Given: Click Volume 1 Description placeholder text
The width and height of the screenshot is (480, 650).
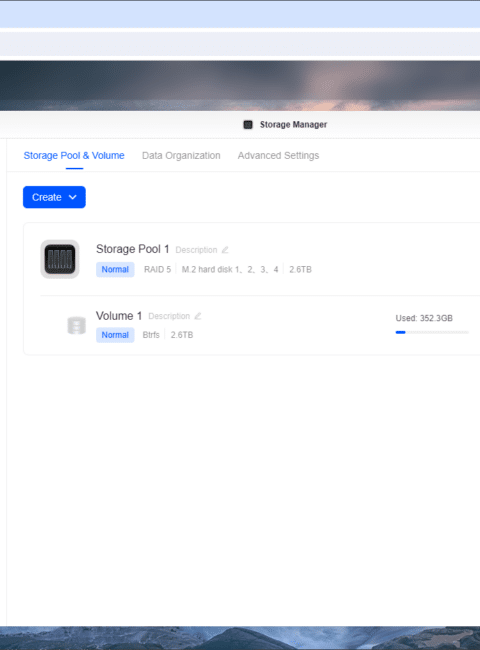Looking at the screenshot, I should [x=169, y=316].
